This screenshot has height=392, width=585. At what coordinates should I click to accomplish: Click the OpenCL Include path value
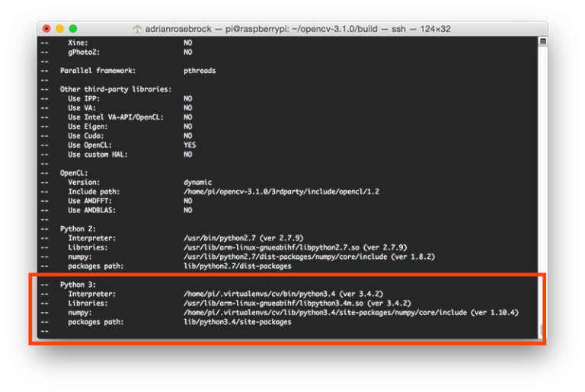coord(281,192)
